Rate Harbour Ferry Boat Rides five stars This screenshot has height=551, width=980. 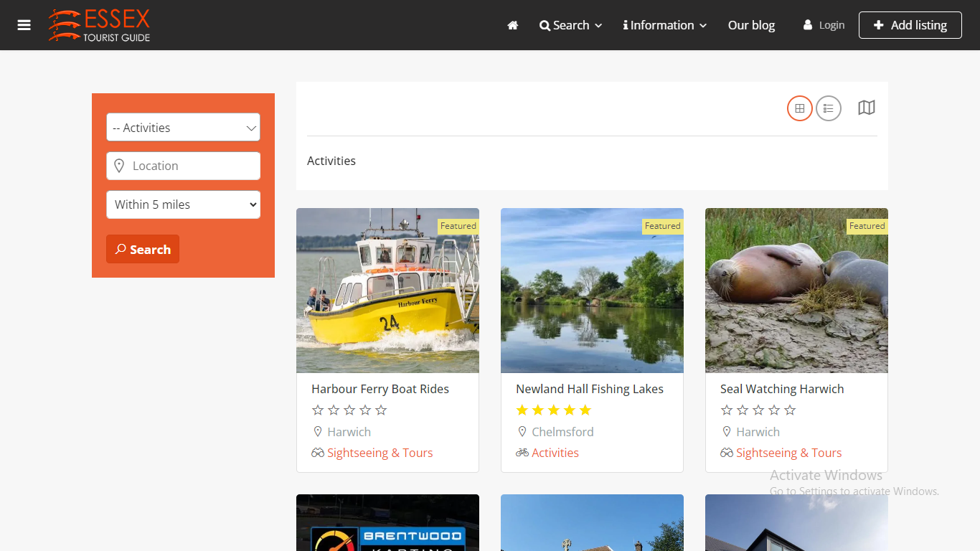381,410
